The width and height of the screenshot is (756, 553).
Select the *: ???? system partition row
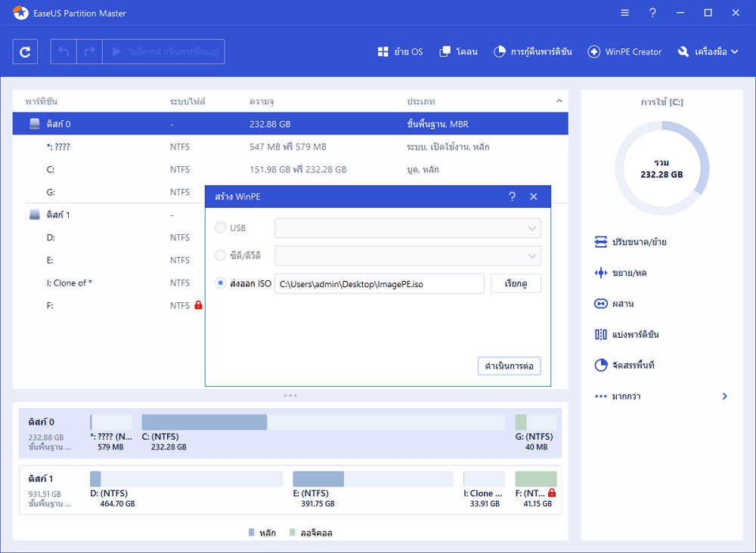290,147
